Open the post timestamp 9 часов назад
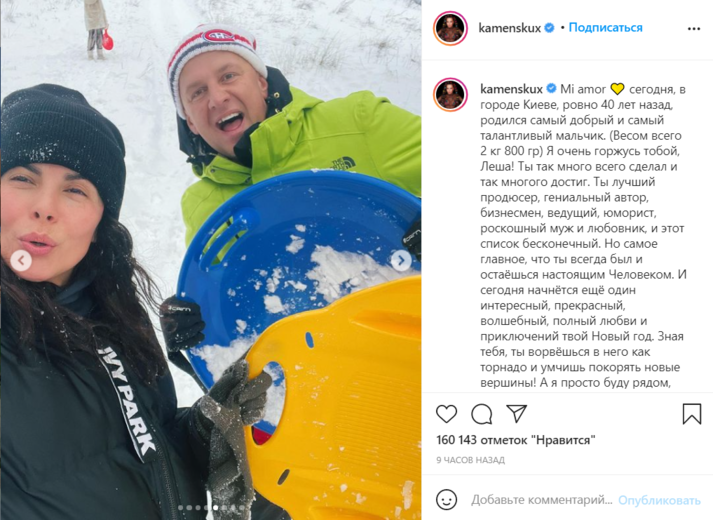 click(470, 460)
